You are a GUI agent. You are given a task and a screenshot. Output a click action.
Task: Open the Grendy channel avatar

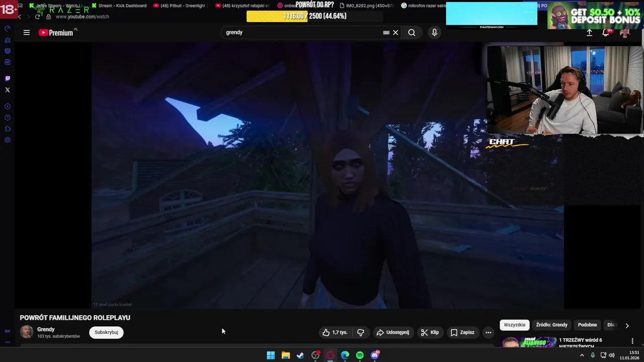click(27, 332)
